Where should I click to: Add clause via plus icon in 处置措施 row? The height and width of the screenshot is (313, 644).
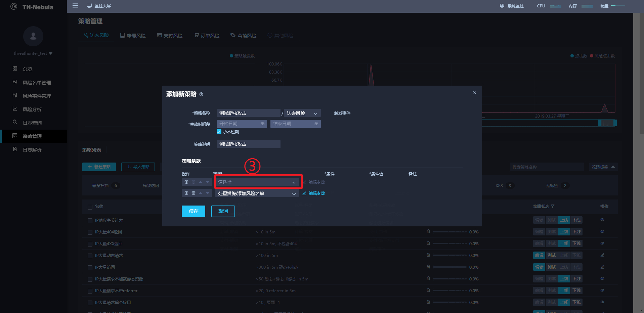186,193
